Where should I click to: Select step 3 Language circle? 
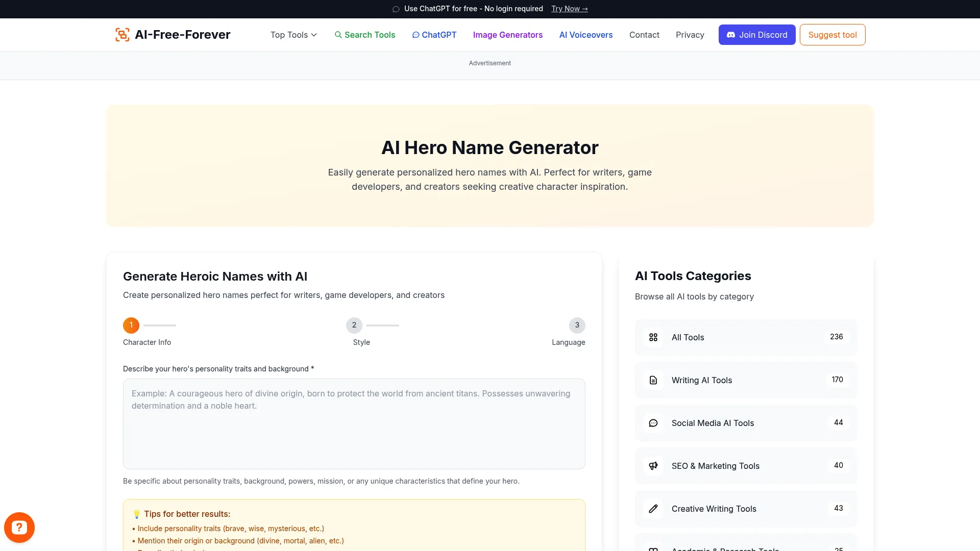pos(577,325)
